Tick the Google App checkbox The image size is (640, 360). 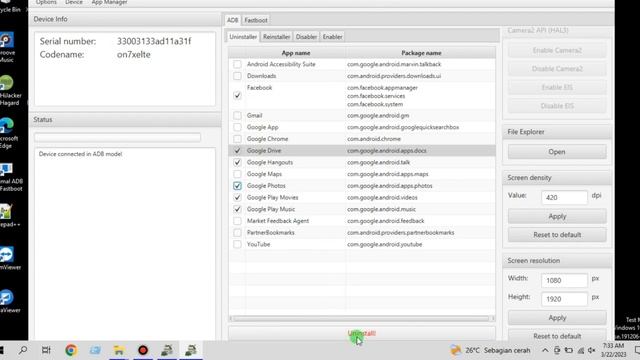click(237, 127)
